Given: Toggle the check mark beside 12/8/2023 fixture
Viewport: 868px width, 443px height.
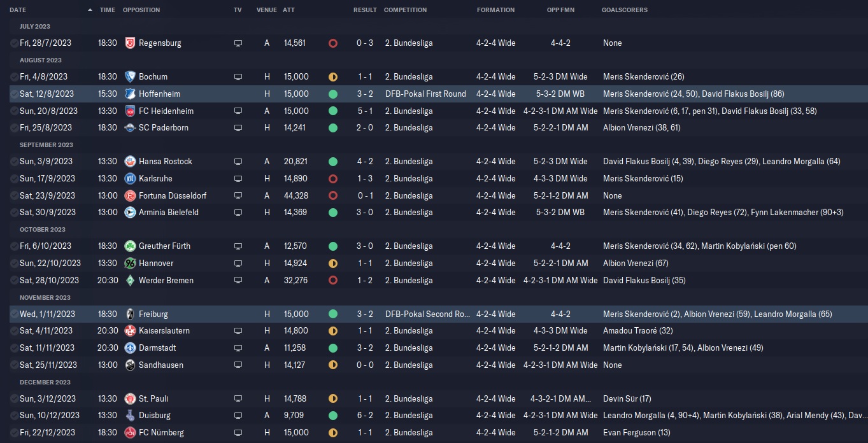Looking at the screenshot, I should 14,94.
